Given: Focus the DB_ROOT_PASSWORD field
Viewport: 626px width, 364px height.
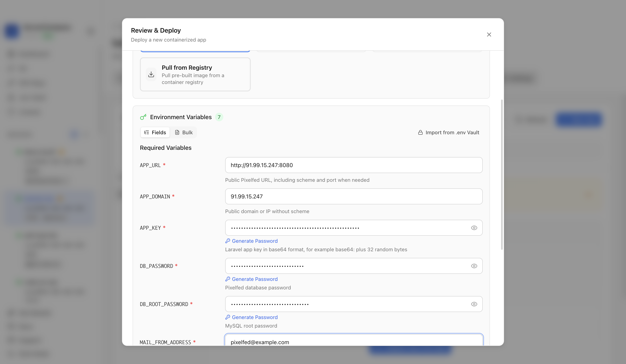Looking at the screenshot, I should 354,304.
